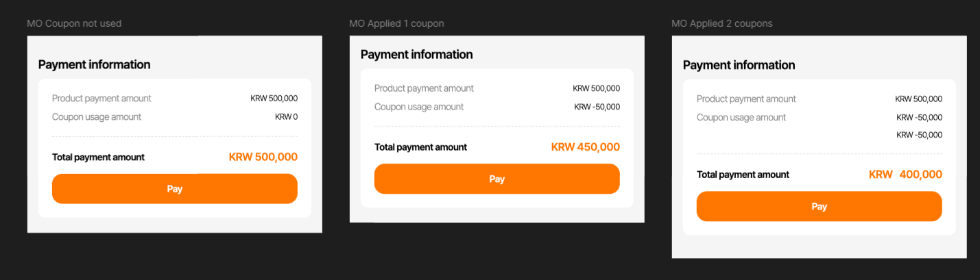The height and width of the screenshot is (280, 980).
Task: Click the orange KRW 400,000 total
Action: 905,175
